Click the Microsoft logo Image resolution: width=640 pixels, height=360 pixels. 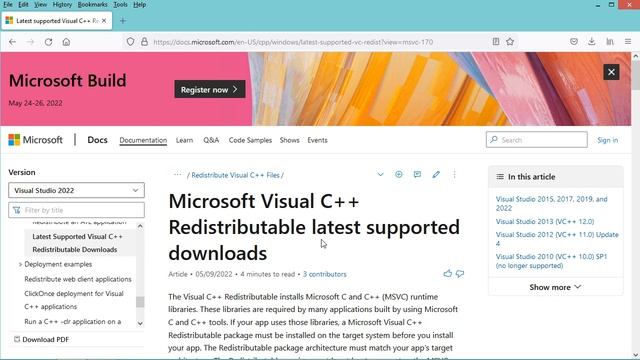[x=36, y=140]
